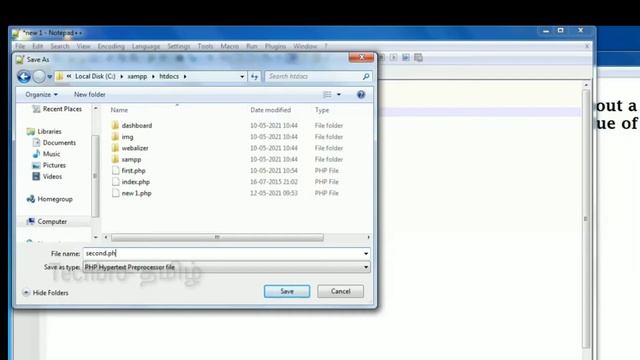
Task: Open the File menu in Notepad++
Action: (x=20, y=46)
